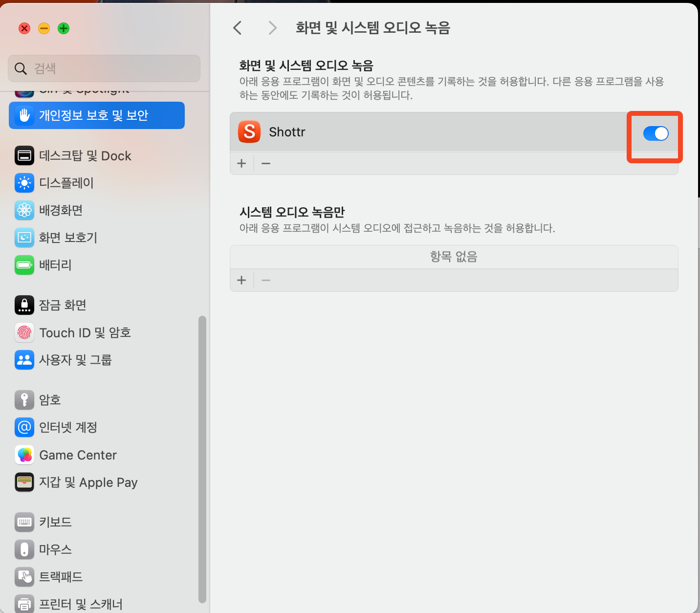Click the 화면 보호기 icon
700x613 pixels.
point(24,238)
